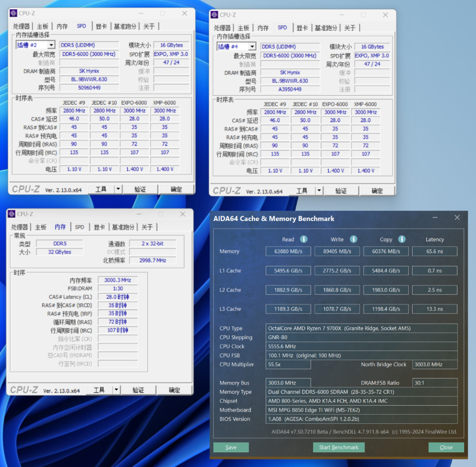Switch to 内存 tab in slot #2 window
This screenshot has height=467, width=476.
62,26
